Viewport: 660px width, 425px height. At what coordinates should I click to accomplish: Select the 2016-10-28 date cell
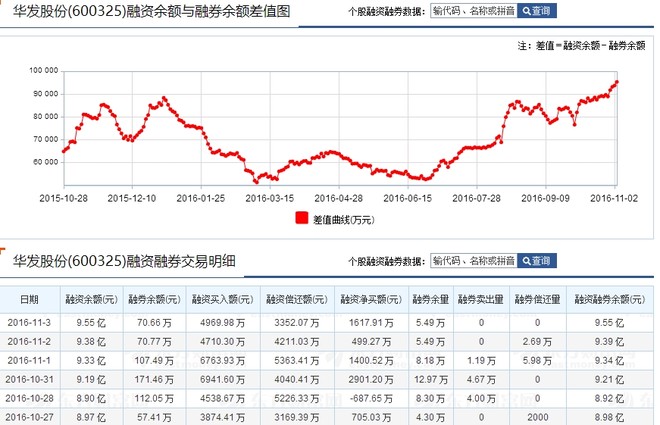(x=29, y=398)
